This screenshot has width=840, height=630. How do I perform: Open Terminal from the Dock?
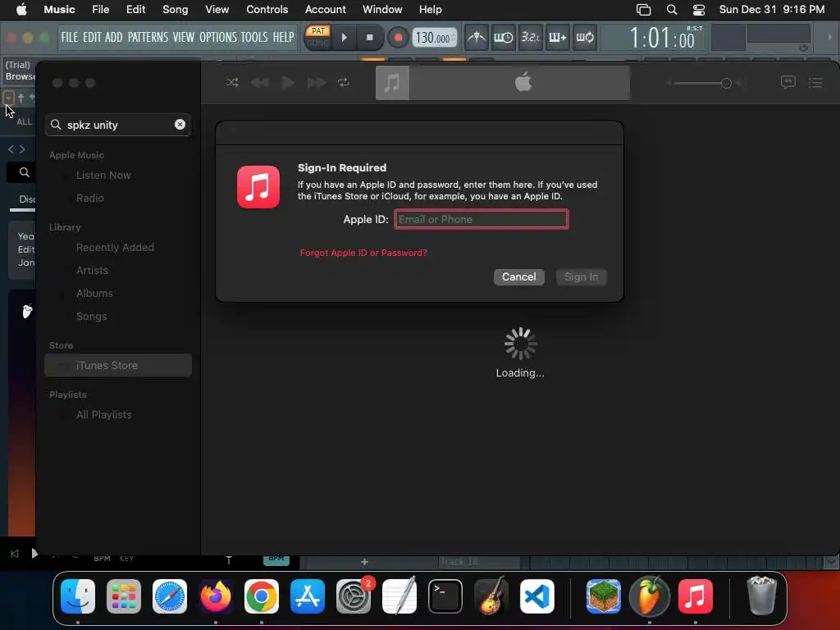[x=445, y=596]
